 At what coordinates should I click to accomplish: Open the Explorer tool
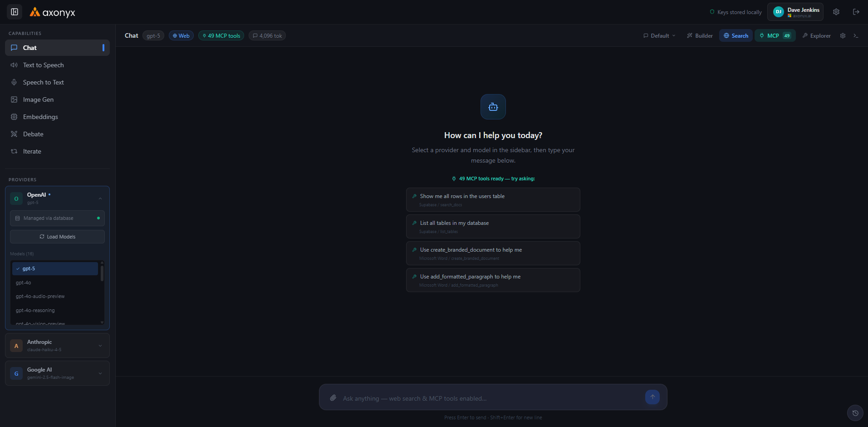(x=816, y=36)
